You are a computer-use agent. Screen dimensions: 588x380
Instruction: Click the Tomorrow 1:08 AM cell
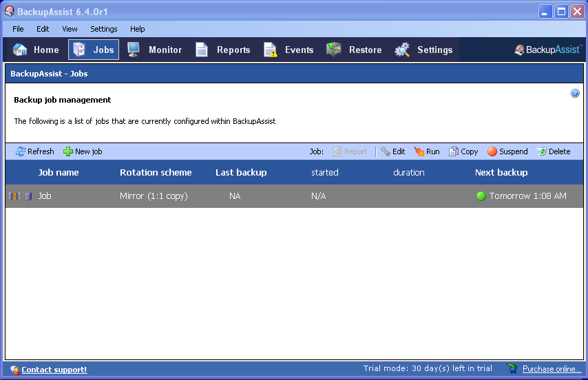[527, 196]
